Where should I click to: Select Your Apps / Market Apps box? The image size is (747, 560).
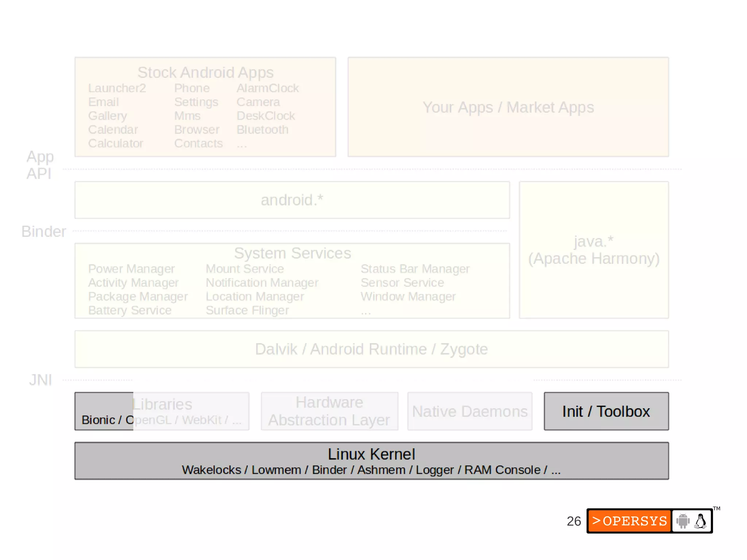click(x=508, y=107)
